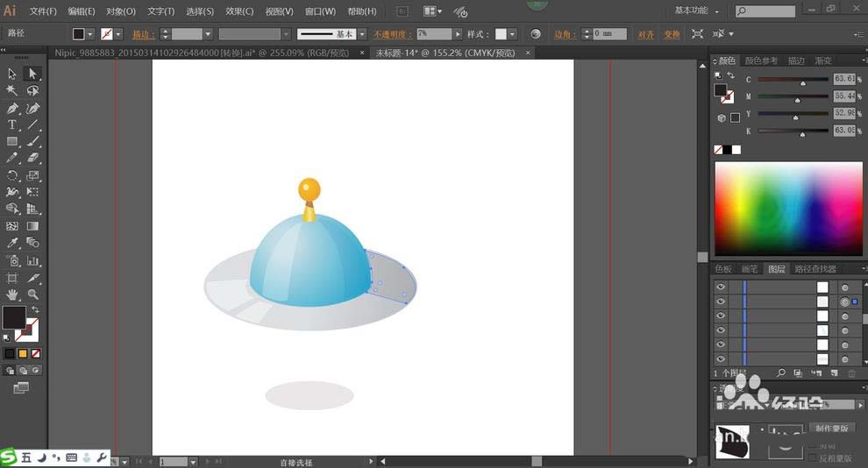This screenshot has width=868, height=468.
Task: Select the Blend tool
Action: [32, 243]
